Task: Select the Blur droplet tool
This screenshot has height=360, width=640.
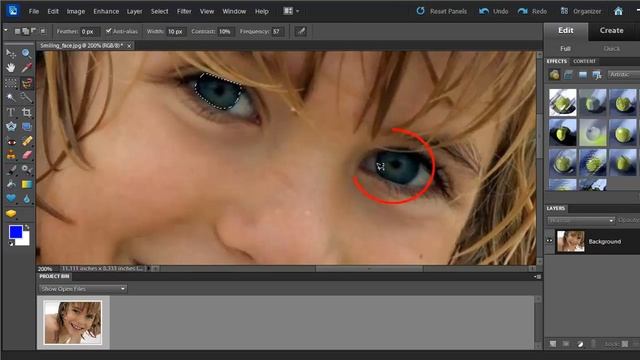Action: [26, 198]
